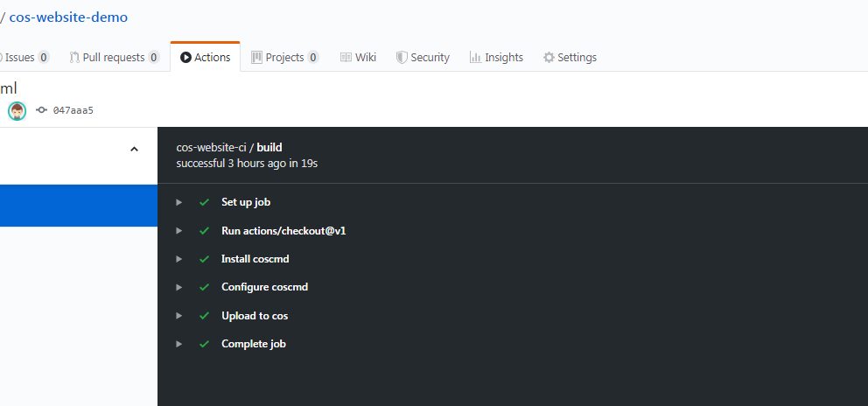Switch to the Actions tab
Screen dimensions: 868x406
coord(206,58)
